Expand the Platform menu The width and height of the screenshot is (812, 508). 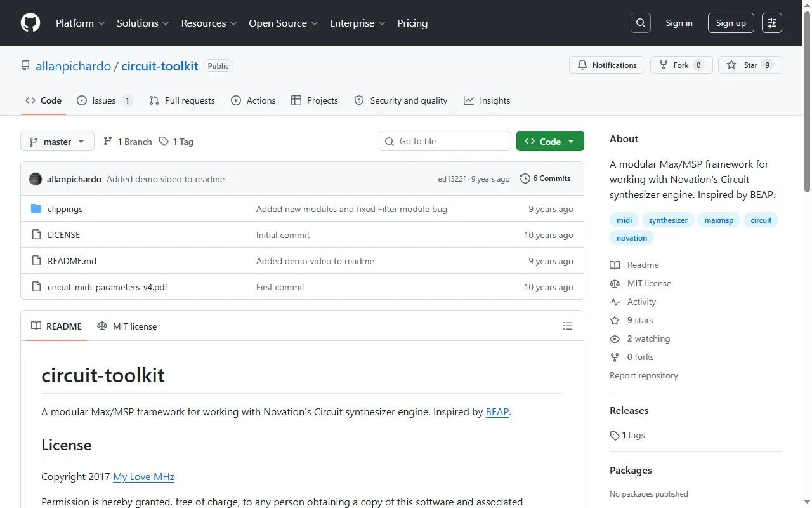tap(79, 23)
